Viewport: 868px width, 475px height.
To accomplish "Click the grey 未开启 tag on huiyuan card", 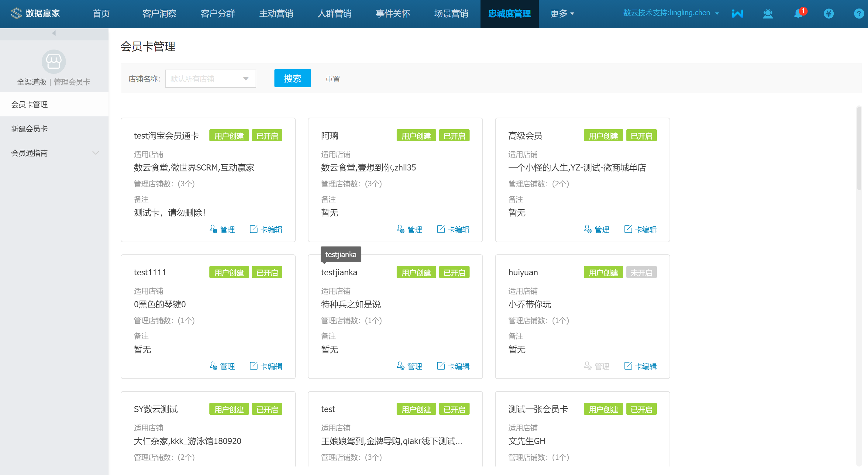I will (641, 273).
